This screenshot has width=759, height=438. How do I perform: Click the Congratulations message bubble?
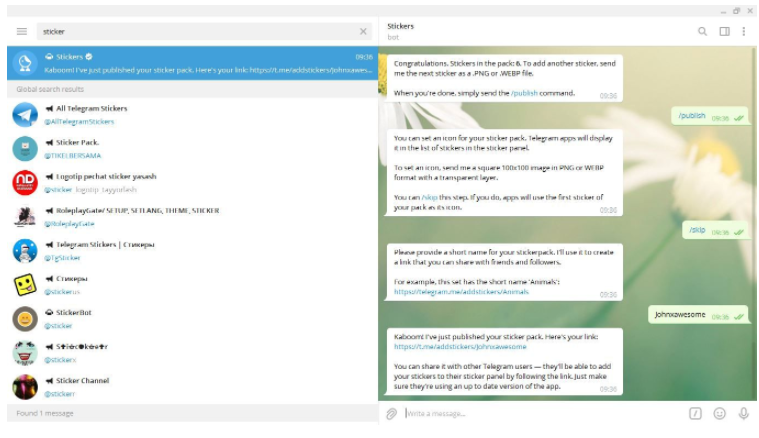[x=504, y=78]
